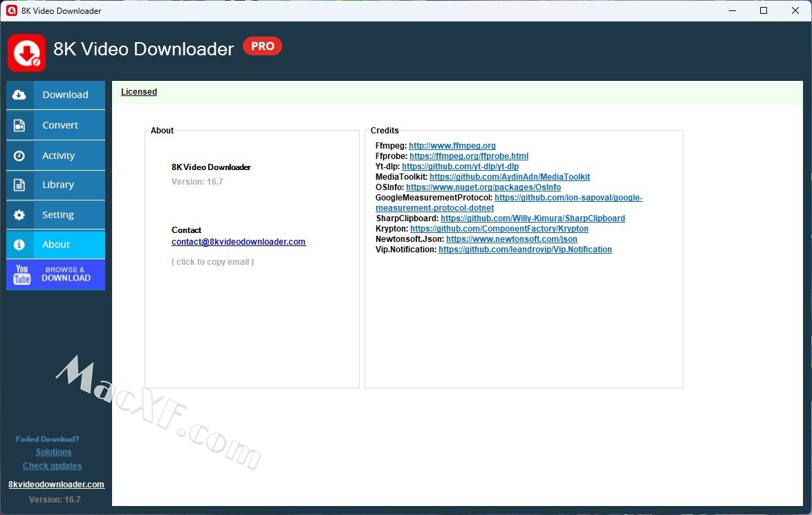Open the Ffmpeg website link
Screen dimensions: 812x515
point(452,145)
